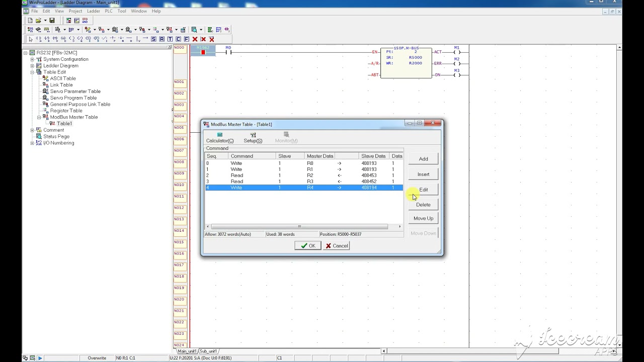
Task: Click the New project icon
Action: [x=30, y=21]
